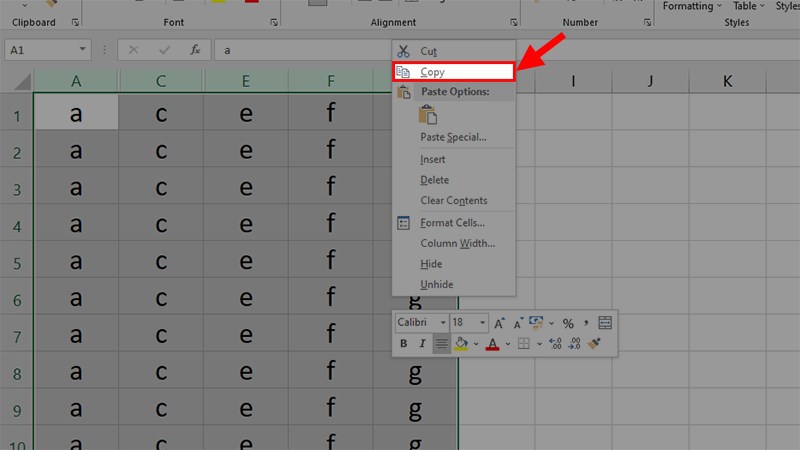Open the Calibri font dropdown in mini toolbar
The width and height of the screenshot is (800, 450).
pos(442,322)
